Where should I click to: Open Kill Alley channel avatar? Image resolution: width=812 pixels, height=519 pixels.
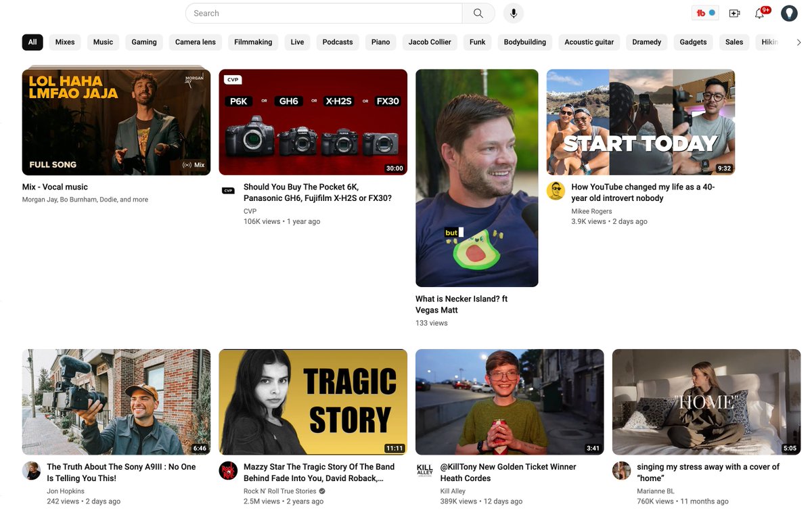424,471
